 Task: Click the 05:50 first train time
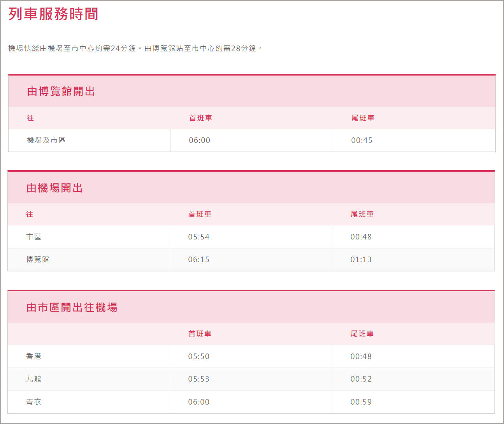click(x=198, y=356)
